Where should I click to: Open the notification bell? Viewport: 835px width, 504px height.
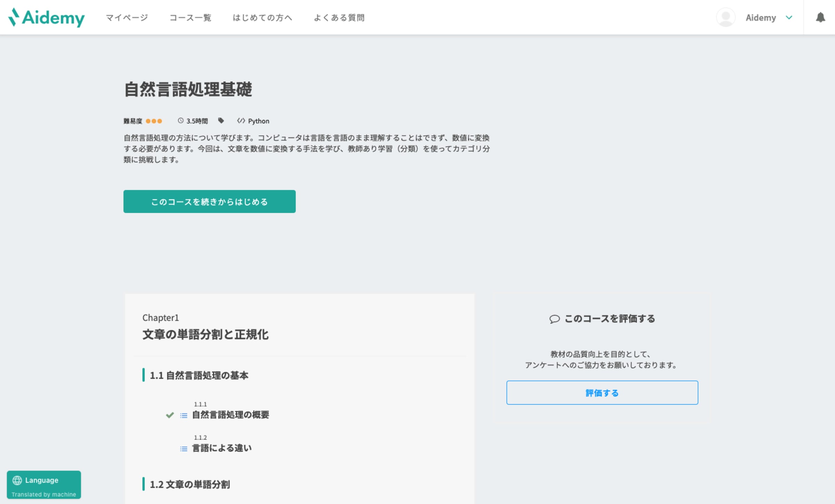pyautogui.click(x=820, y=17)
